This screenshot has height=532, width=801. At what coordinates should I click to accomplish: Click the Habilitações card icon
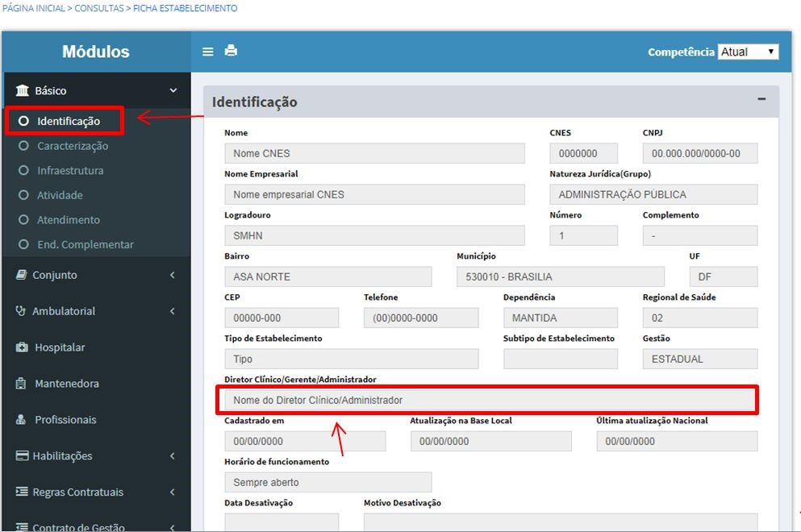23,456
